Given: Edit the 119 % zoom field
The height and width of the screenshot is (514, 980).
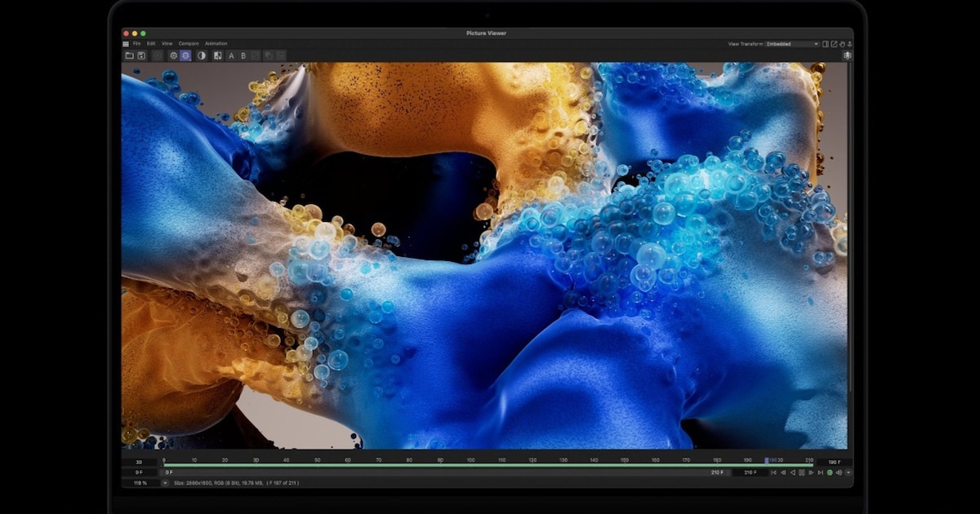Looking at the screenshot, I should pyautogui.click(x=140, y=483).
